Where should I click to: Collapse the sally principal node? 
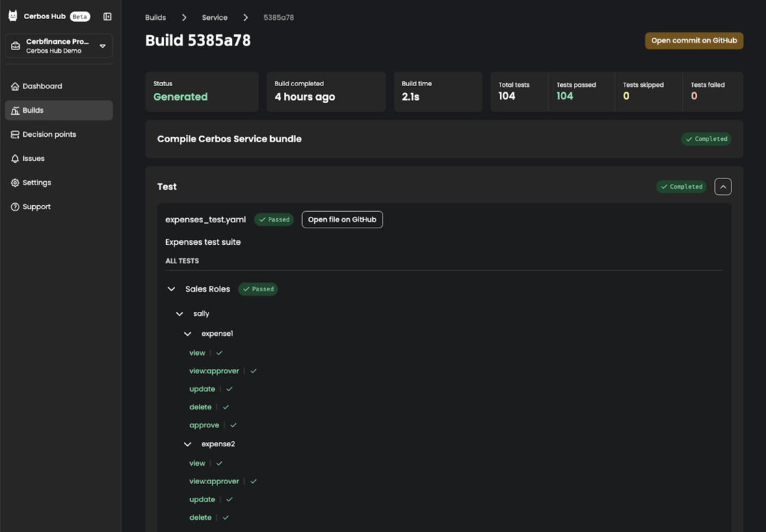(x=179, y=314)
